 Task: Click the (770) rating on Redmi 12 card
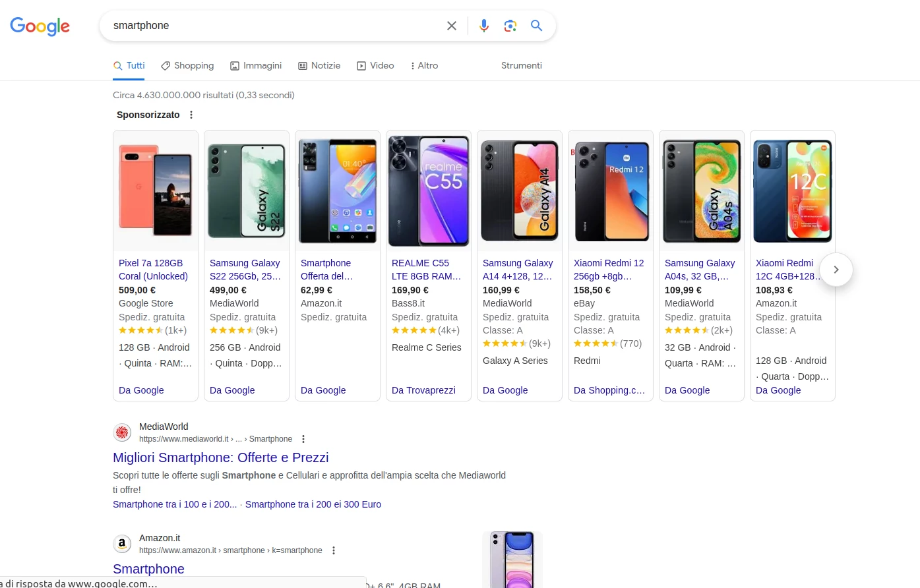(631, 343)
